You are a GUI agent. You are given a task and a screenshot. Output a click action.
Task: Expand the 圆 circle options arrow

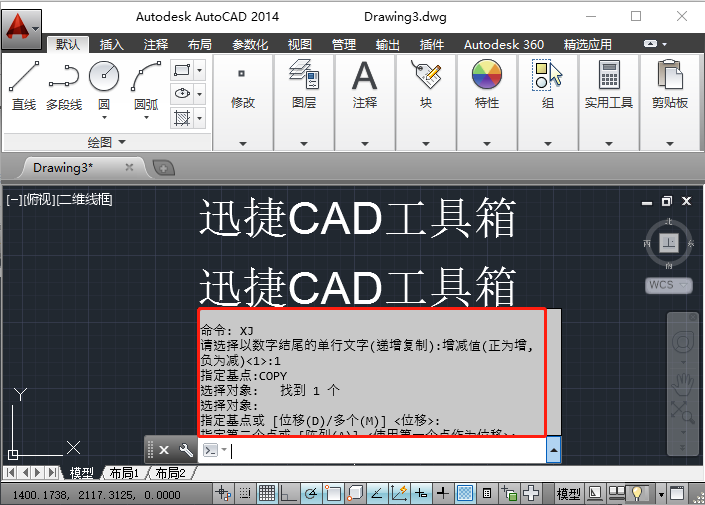click(104, 117)
